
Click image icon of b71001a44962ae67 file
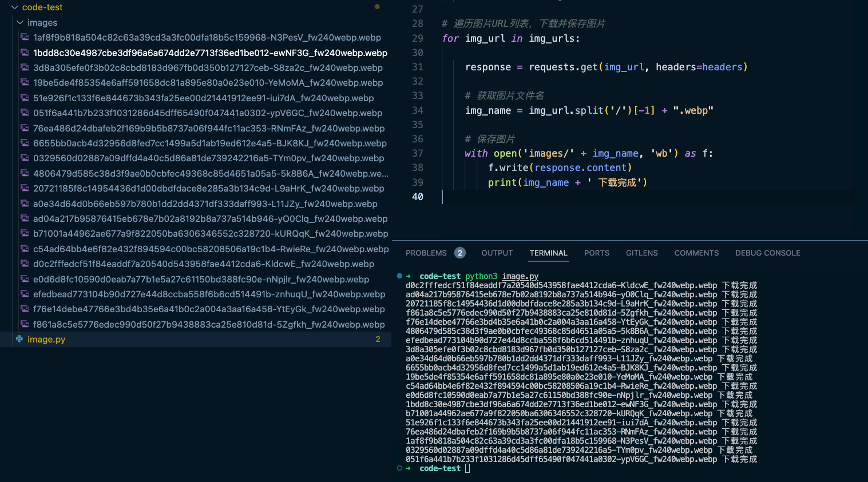pyautogui.click(x=25, y=233)
